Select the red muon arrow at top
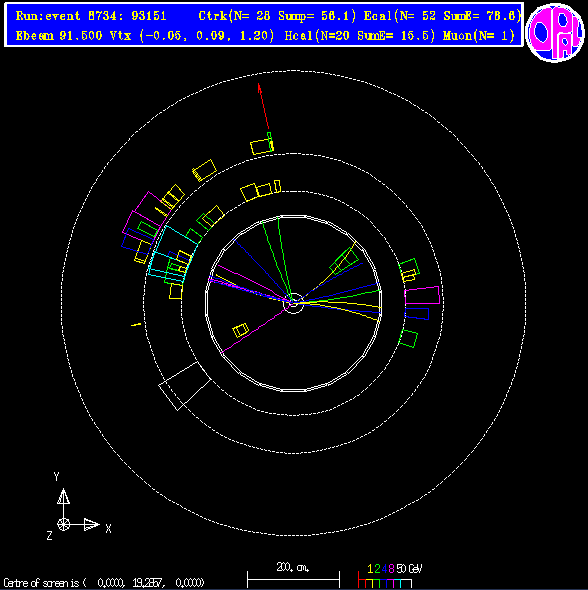This screenshot has height=590, width=588. [x=263, y=107]
